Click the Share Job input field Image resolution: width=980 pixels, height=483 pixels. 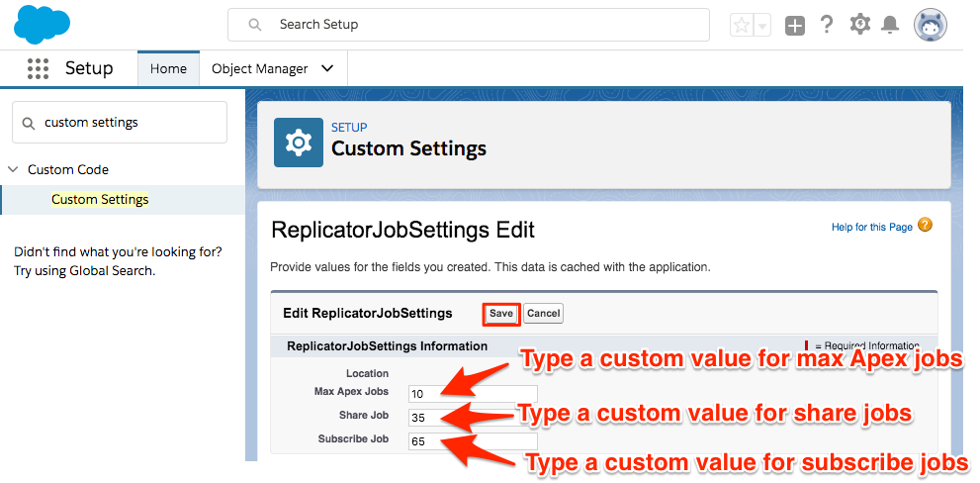tap(473, 418)
